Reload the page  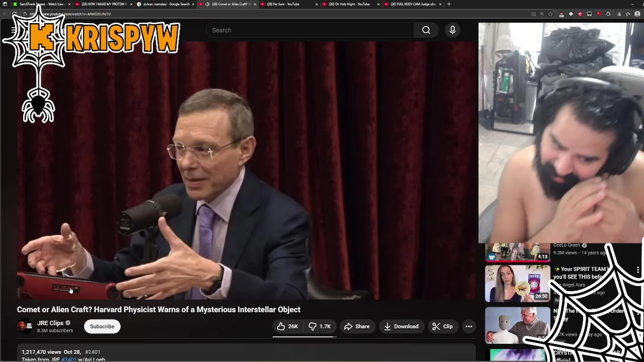pos(14,14)
